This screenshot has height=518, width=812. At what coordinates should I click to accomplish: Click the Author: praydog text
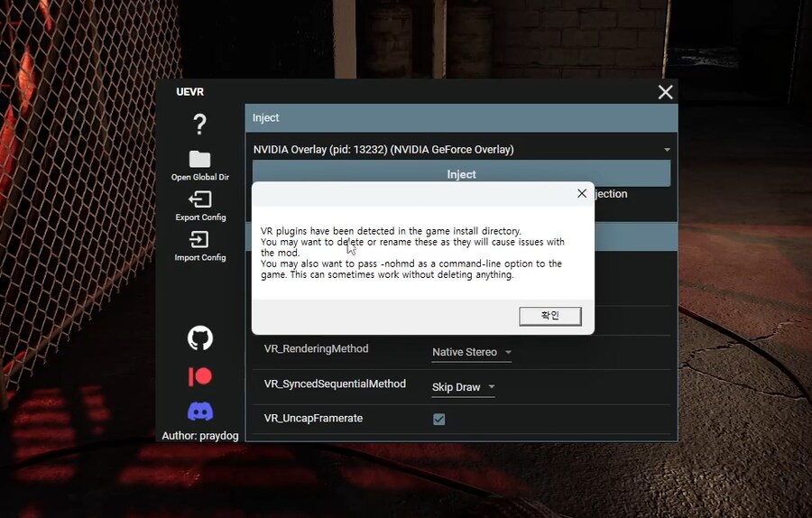[200, 436]
